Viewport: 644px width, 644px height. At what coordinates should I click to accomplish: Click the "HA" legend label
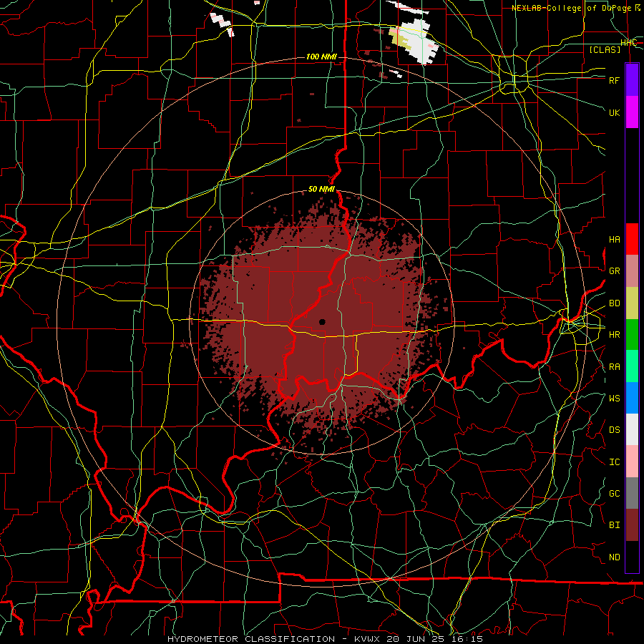point(614,240)
